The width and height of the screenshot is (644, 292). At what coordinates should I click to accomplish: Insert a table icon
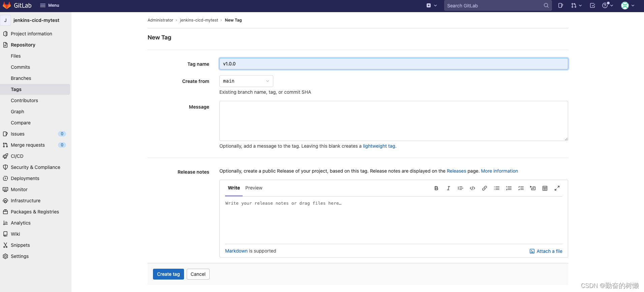click(x=545, y=188)
